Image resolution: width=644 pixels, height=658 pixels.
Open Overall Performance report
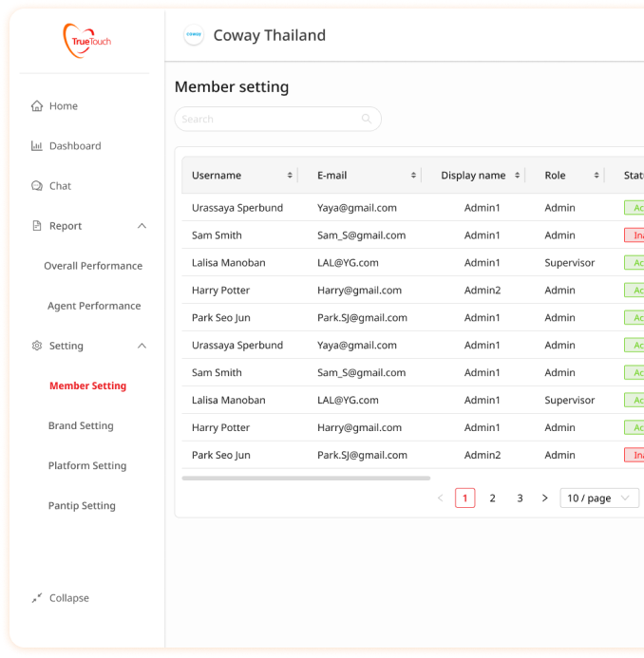(x=93, y=266)
